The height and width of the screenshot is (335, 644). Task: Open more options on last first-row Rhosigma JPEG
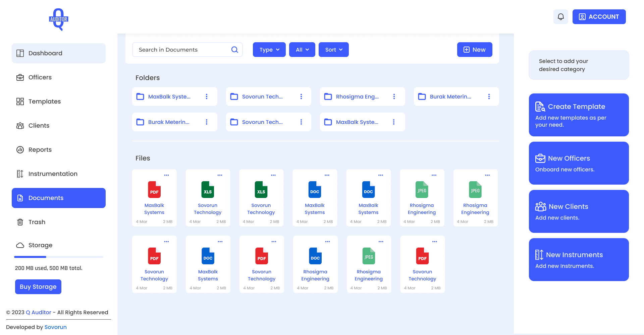[487, 175]
